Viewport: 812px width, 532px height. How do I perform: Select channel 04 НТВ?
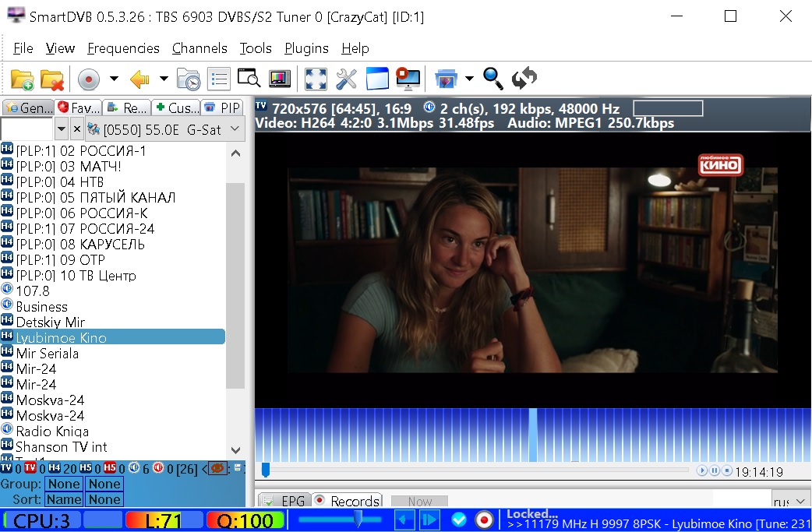113,181
